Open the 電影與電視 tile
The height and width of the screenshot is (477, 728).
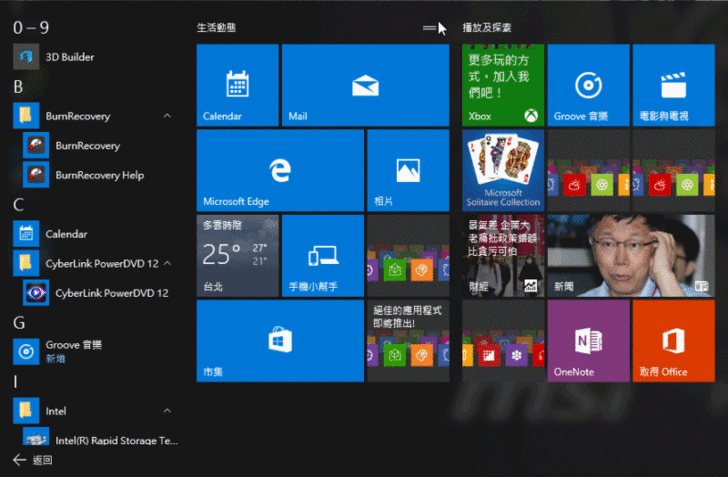click(x=674, y=85)
